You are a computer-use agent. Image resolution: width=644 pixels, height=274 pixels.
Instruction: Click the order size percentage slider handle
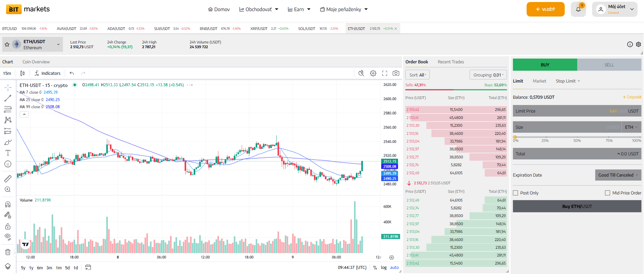click(515, 137)
